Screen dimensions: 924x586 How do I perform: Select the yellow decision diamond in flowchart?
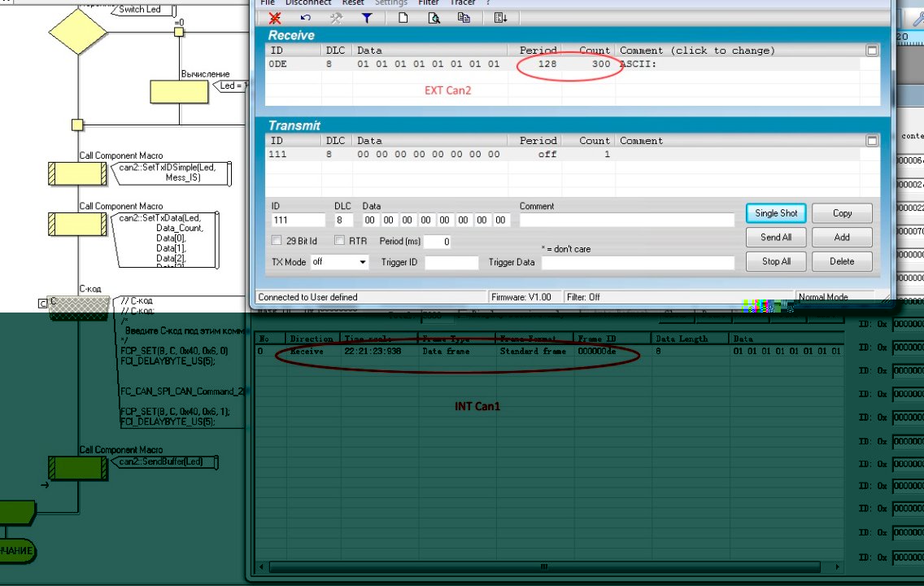click(x=78, y=31)
